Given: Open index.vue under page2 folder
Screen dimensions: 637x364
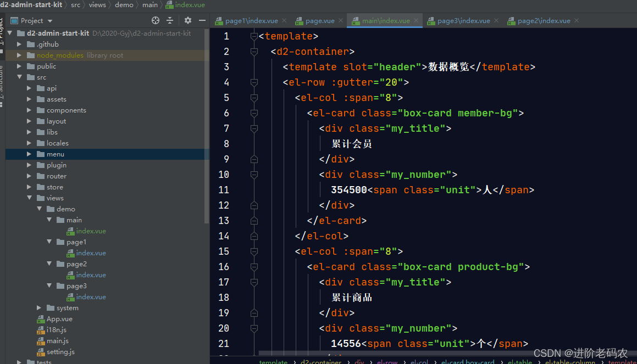Looking at the screenshot, I should coord(91,275).
